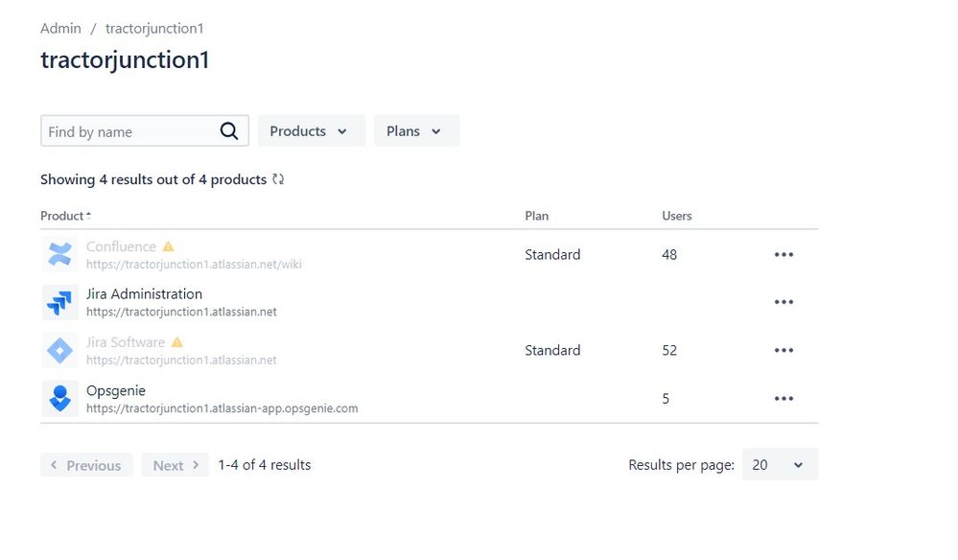This screenshot has height=560, width=958.
Task: Click the Opsgenie atlassian-app URL
Action: pyautogui.click(x=222, y=408)
